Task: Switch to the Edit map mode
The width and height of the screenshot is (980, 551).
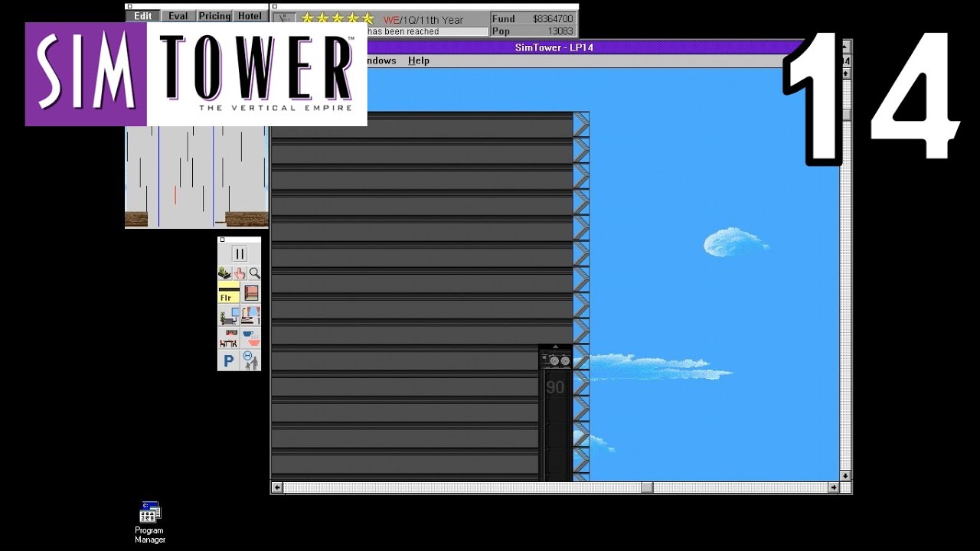Action: point(143,16)
